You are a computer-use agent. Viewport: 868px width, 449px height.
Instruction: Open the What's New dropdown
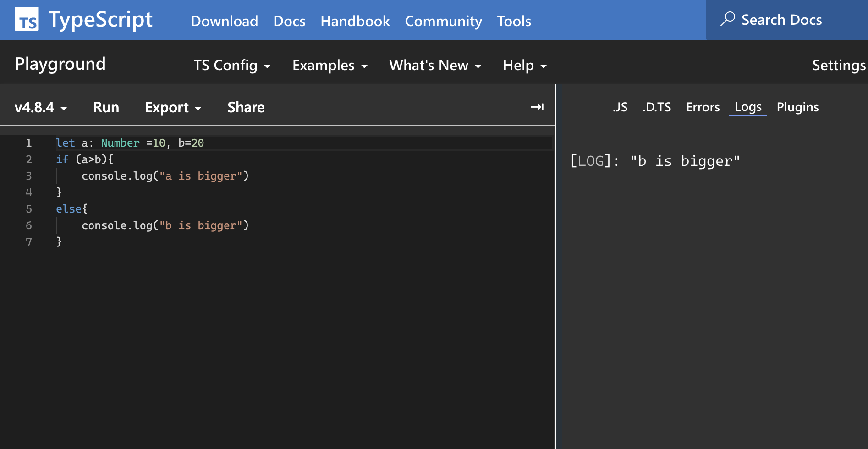point(435,66)
